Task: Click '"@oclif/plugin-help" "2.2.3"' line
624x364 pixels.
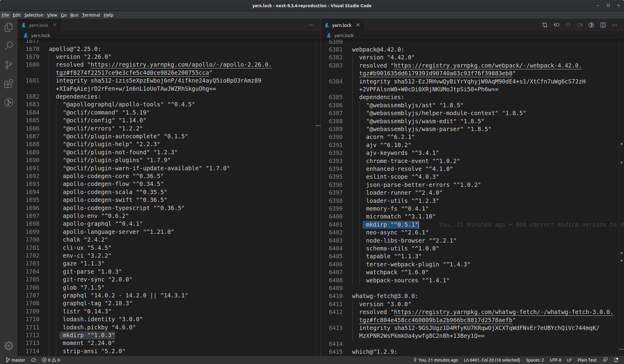Action: (111, 144)
